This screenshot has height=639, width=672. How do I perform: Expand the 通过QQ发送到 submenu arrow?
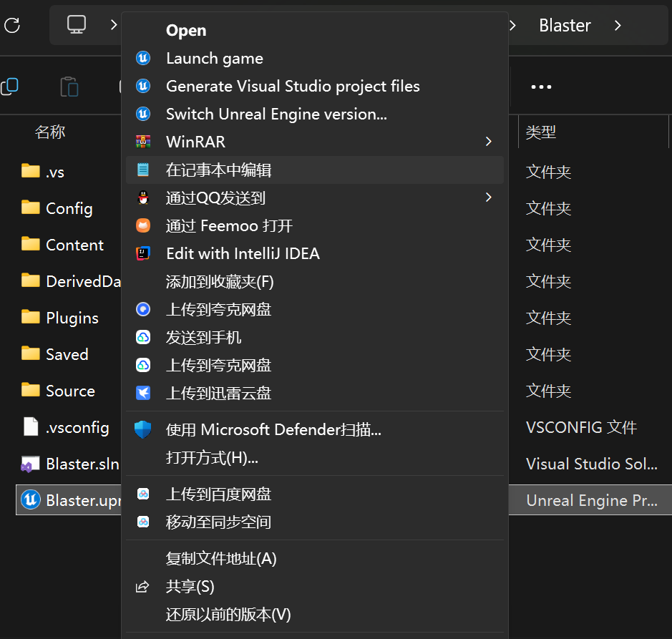point(489,197)
